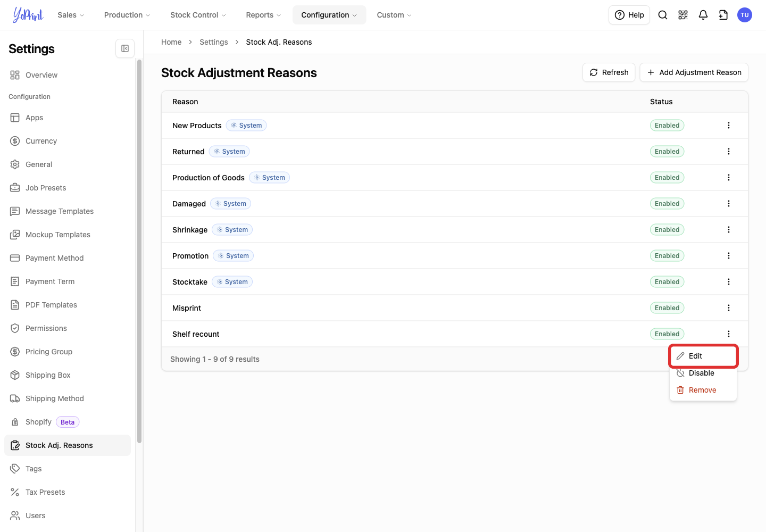The height and width of the screenshot is (532, 766).
Task: Click the Enabled badge for Misprint
Action: tap(667, 308)
